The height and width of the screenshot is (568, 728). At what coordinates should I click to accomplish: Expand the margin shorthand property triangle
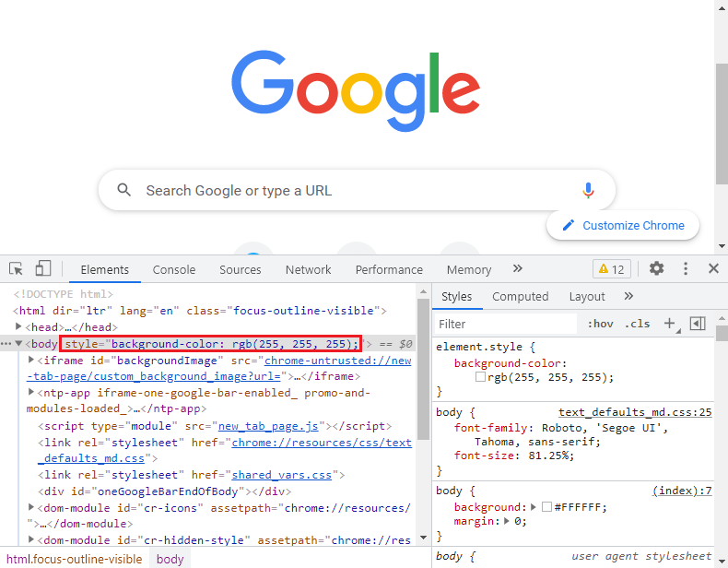click(x=507, y=521)
